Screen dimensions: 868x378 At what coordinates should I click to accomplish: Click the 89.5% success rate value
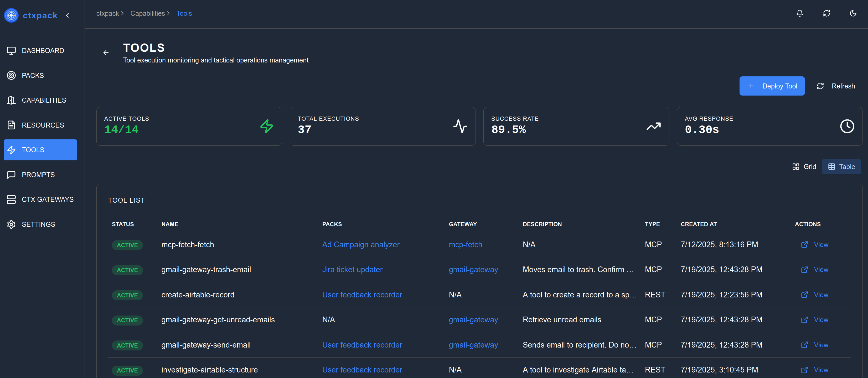pos(508,130)
